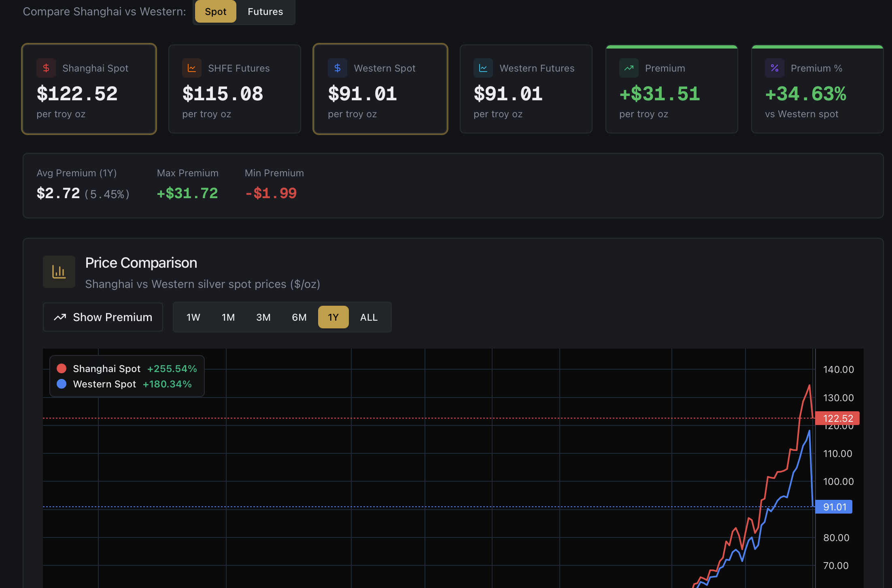The image size is (892, 588).
Task: Click the Shanghai Spot price card
Action: pos(89,89)
